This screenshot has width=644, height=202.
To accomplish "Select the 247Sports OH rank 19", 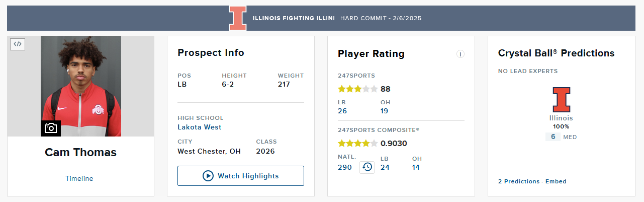I will click(x=385, y=111).
